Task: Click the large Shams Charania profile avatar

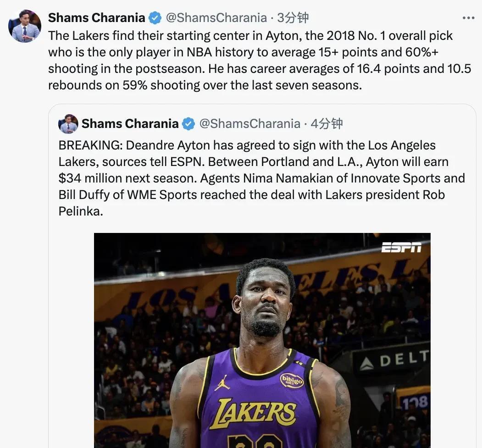Action: pyautogui.click(x=25, y=26)
